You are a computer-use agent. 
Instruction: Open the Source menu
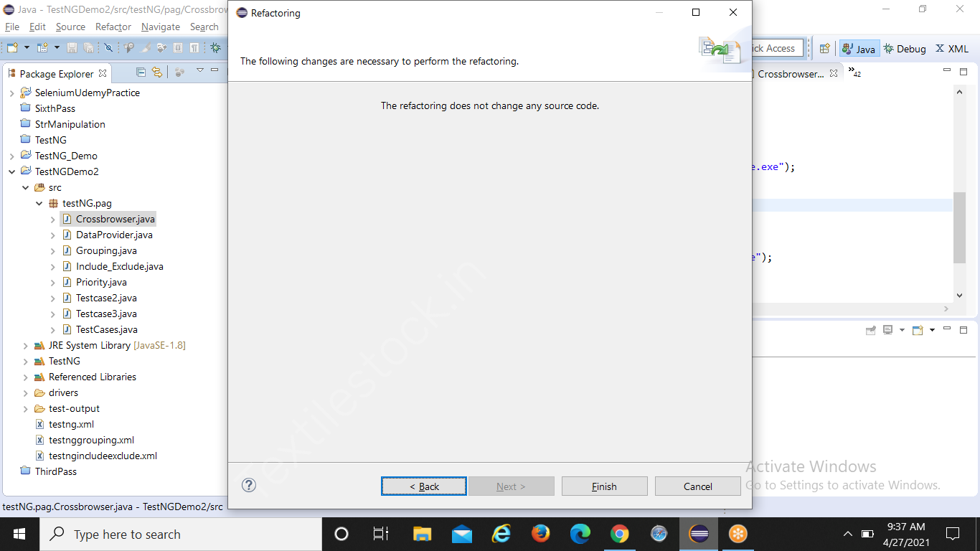click(x=70, y=27)
